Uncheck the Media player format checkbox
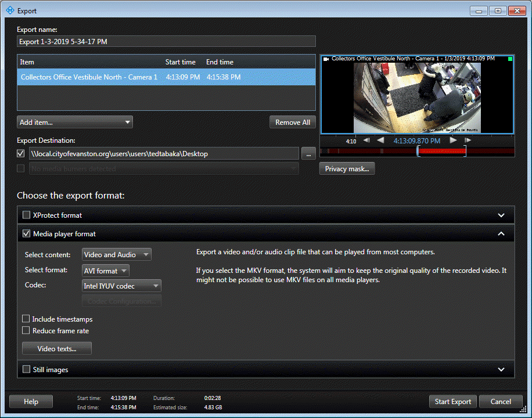The image size is (532, 418). (26, 233)
